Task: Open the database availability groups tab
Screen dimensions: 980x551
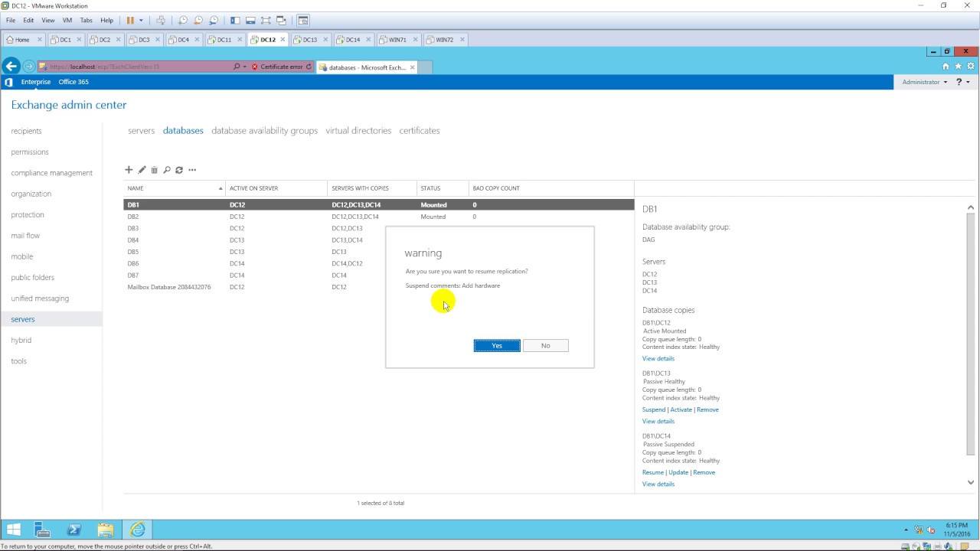Action: pos(264,131)
